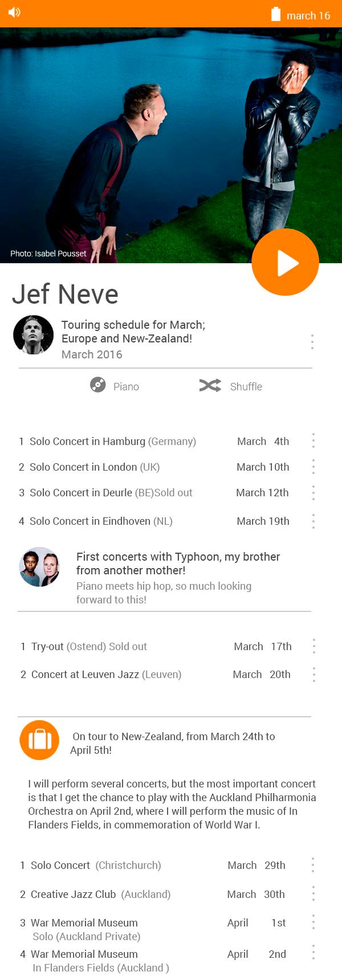Open the orange suitcase tour icon

tap(39, 740)
